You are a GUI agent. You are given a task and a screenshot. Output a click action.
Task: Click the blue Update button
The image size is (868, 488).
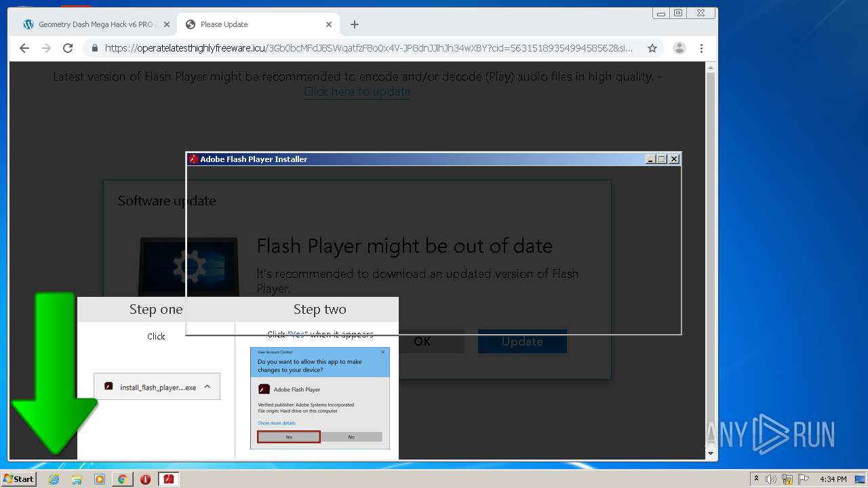pyautogui.click(x=522, y=341)
